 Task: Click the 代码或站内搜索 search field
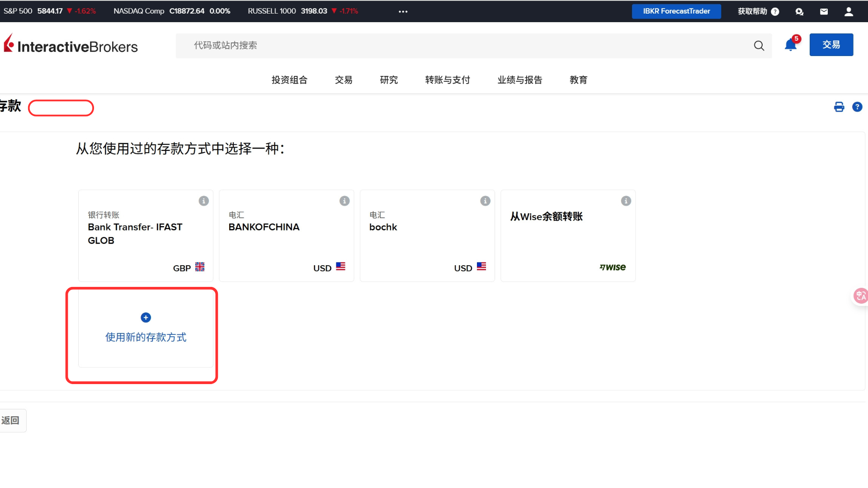tap(452, 46)
